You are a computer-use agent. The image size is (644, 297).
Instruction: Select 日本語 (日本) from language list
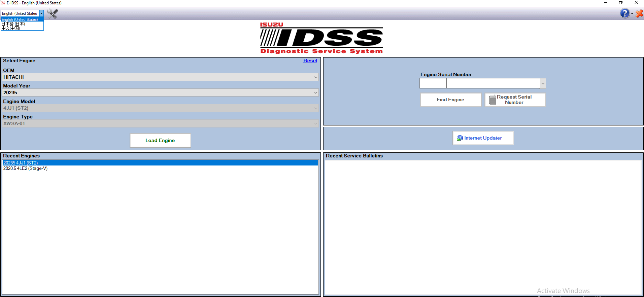click(x=13, y=24)
